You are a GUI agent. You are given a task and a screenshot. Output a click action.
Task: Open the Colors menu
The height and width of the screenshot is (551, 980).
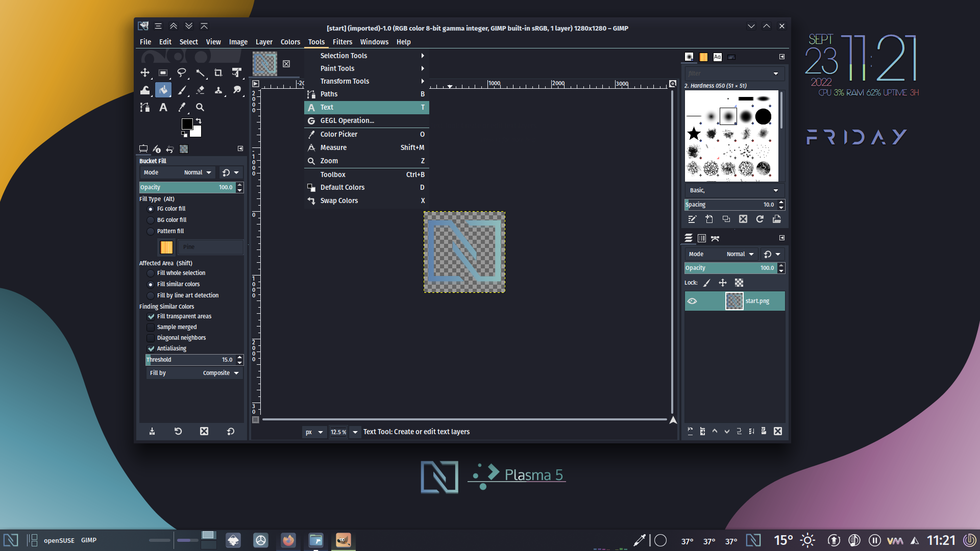click(x=290, y=42)
